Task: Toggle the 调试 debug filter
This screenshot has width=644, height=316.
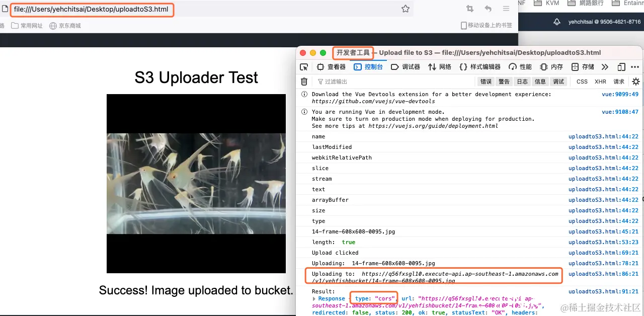Action: [558, 82]
